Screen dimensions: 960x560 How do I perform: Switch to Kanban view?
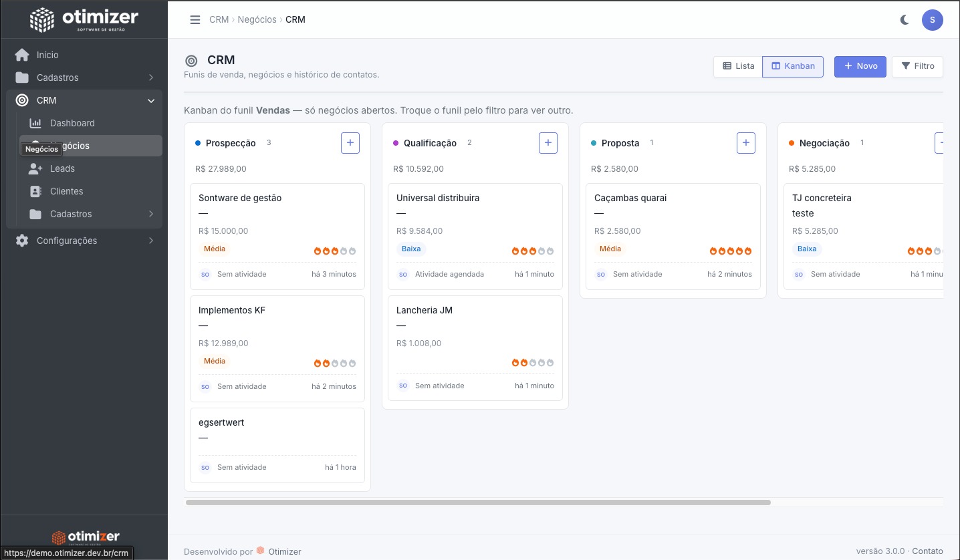(x=793, y=66)
